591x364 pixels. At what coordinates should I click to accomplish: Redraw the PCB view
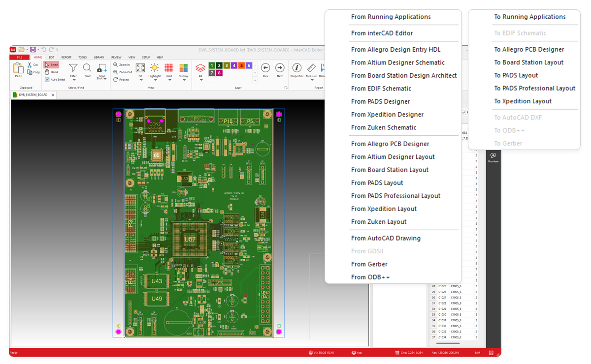coord(121,79)
